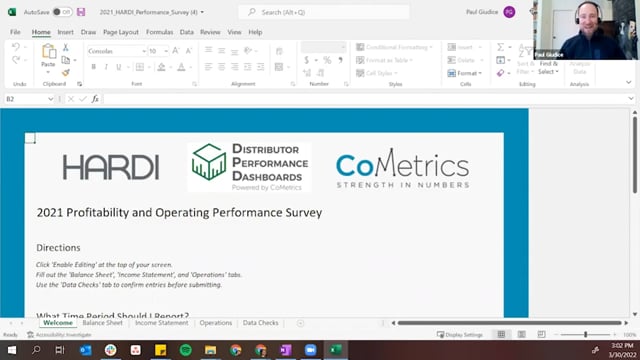Image resolution: width=640 pixels, height=360 pixels.
Task: Toggle the AutoSave switch
Action: click(62, 12)
